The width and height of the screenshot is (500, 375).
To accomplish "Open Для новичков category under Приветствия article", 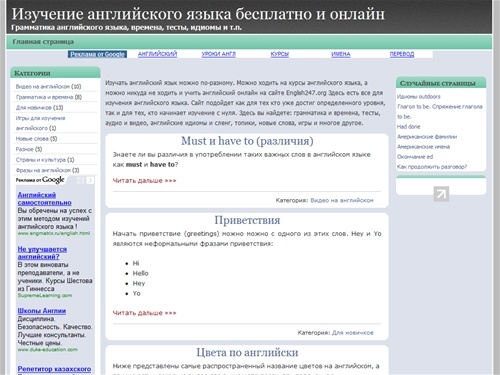I will click(x=353, y=333).
